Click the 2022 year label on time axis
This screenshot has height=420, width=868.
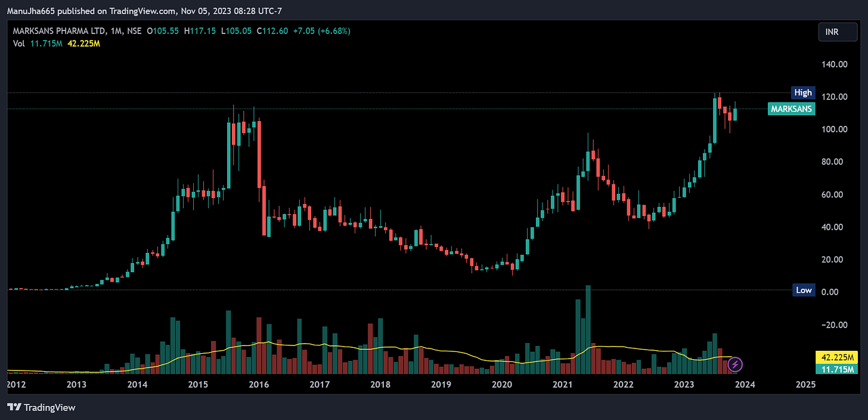[x=623, y=385]
